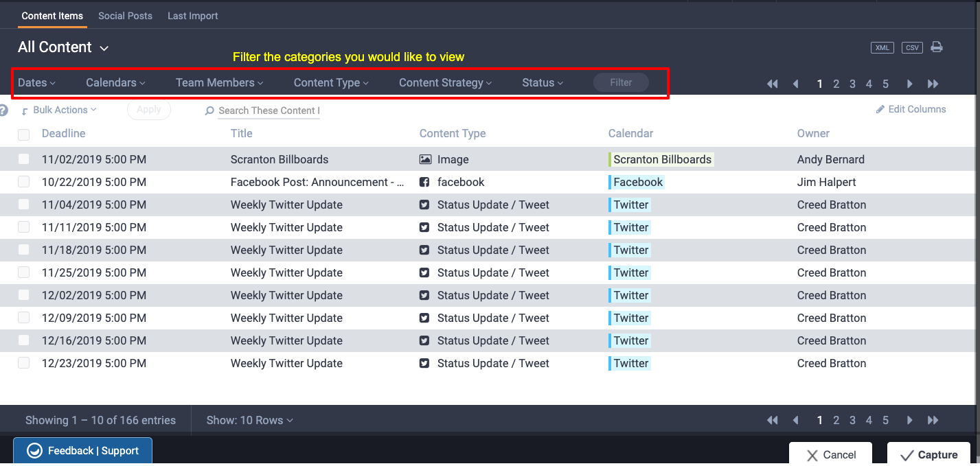Open the help question mark beside Bulk Actions
The width and height of the screenshot is (980, 466).
(3, 110)
